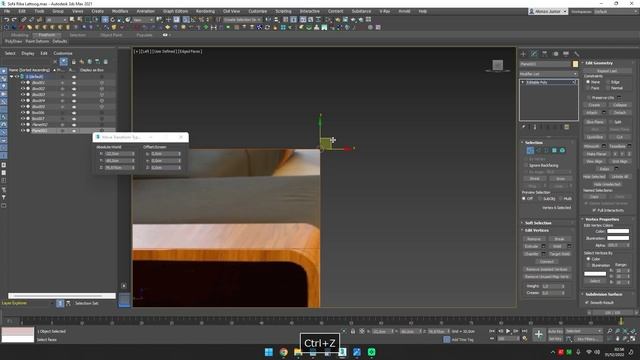Image resolution: width=640 pixels, height=360 pixels.
Task: Open Chrome from the Windows taskbar
Action: [284, 352]
